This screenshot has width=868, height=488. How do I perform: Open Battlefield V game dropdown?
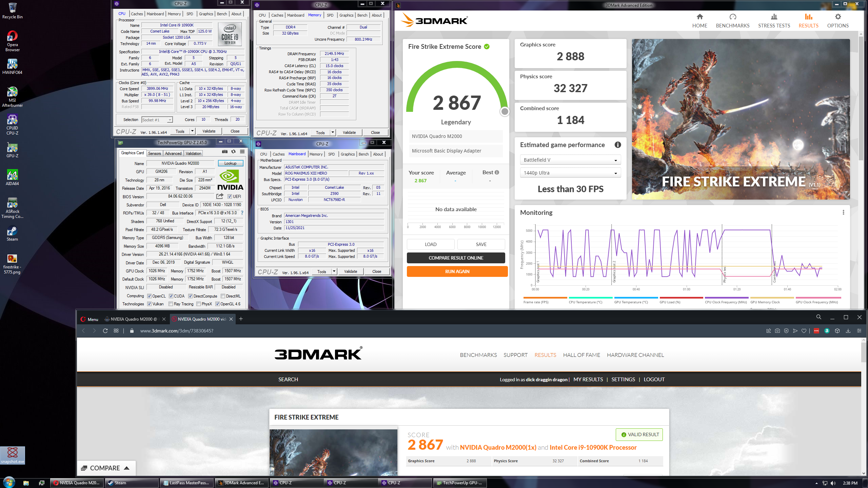pos(570,160)
